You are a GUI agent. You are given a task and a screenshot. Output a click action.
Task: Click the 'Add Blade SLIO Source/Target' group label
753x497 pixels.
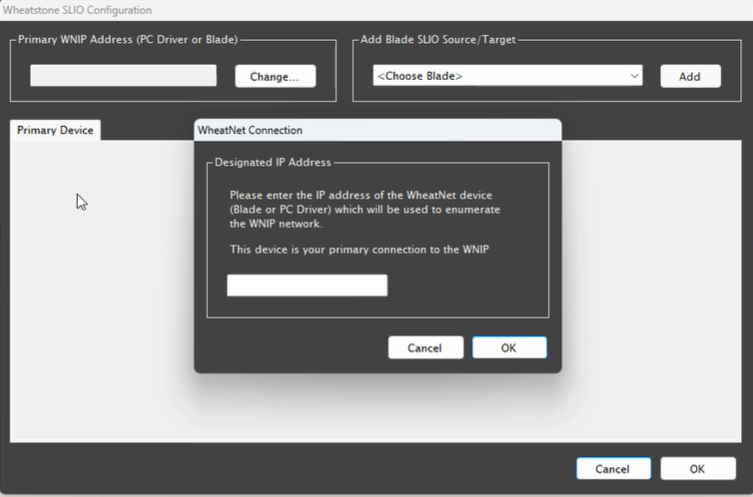[x=437, y=39]
